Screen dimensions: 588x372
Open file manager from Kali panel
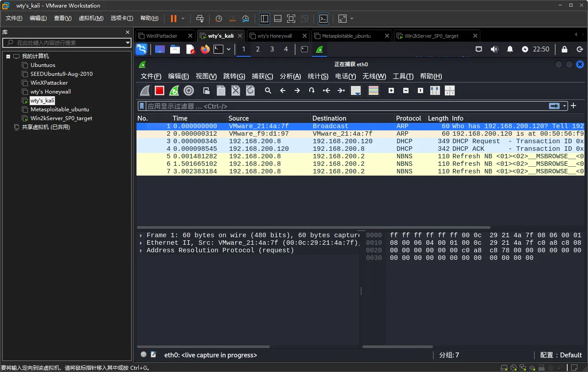[175, 49]
